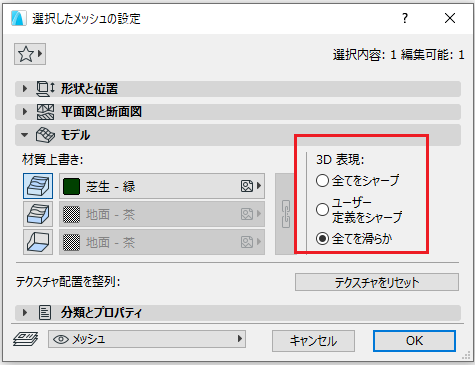Click the 選択内容: 1 編集可能: 1 text
Viewport: 475px width, 365px height.
(x=398, y=55)
